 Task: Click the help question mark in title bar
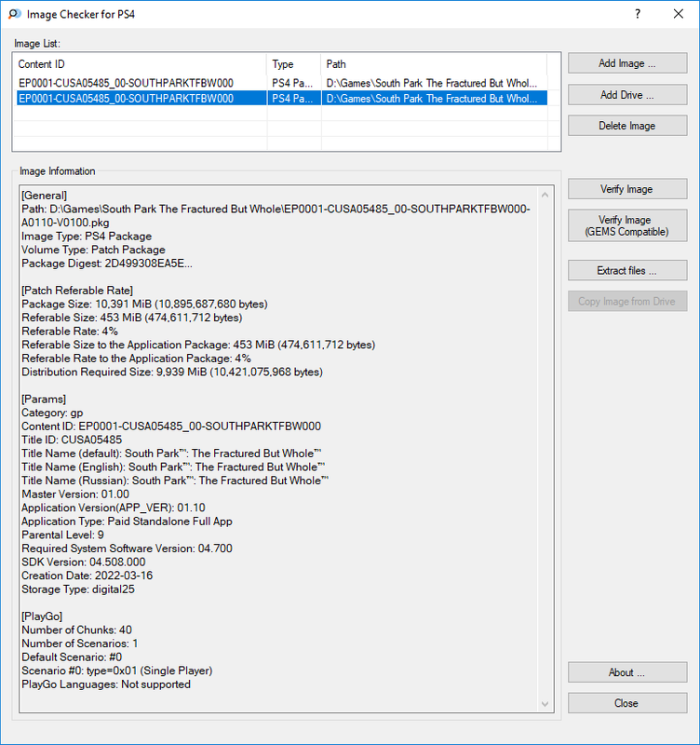[638, 14]
